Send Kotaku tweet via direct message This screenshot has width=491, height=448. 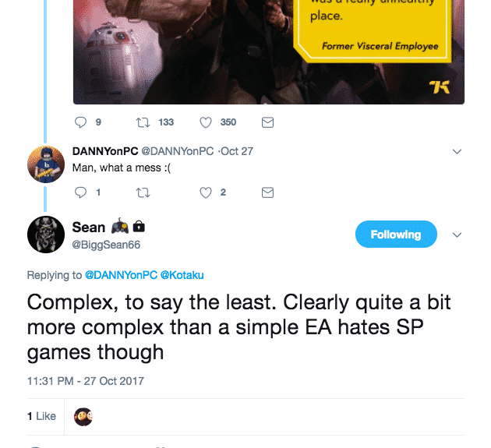click(267, 122)
